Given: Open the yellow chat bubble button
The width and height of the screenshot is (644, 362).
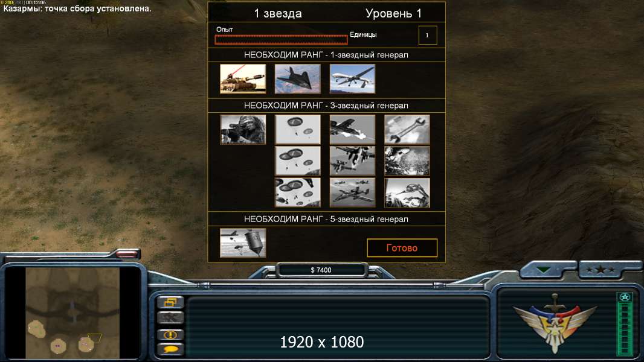Looking at the screenshot, I should point(170,349).
